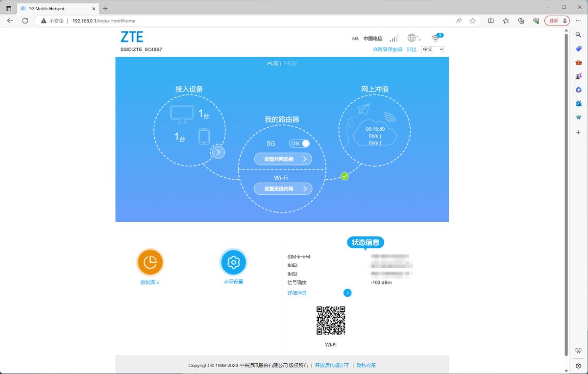Click the 登录 login control at top right
This screenshot has height=374, width=588.
click(554, 21)
